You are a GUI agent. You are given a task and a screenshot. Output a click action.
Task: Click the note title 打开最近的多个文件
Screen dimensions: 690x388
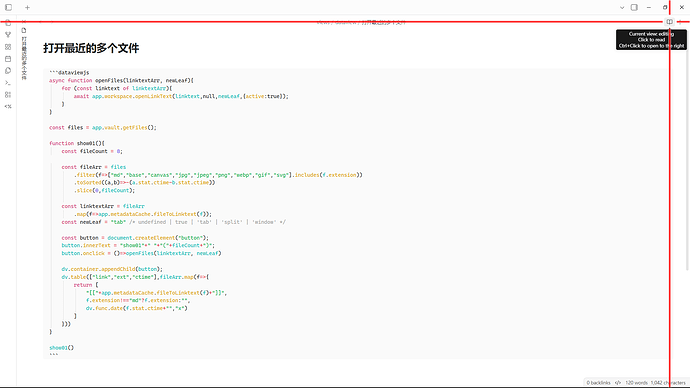click(x=91, y=48)
